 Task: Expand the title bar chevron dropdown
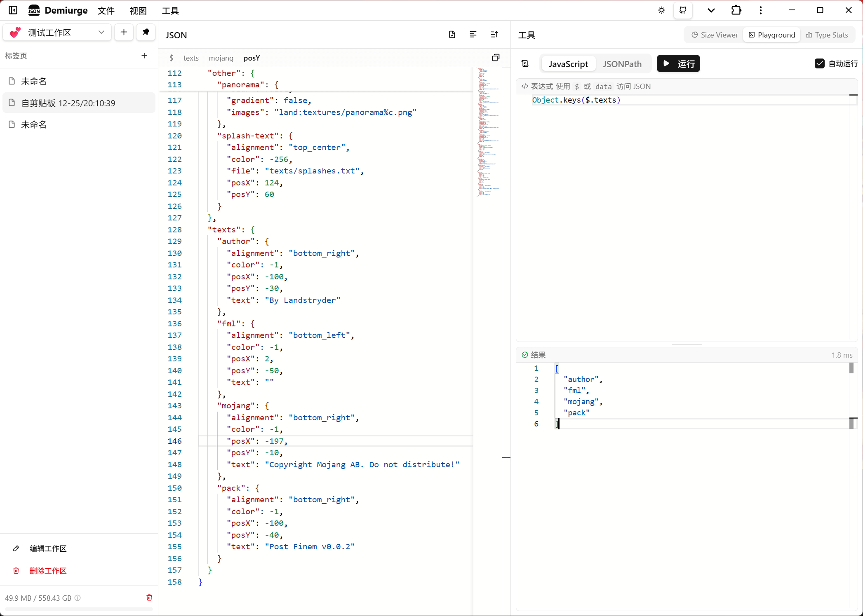point(711,10)
